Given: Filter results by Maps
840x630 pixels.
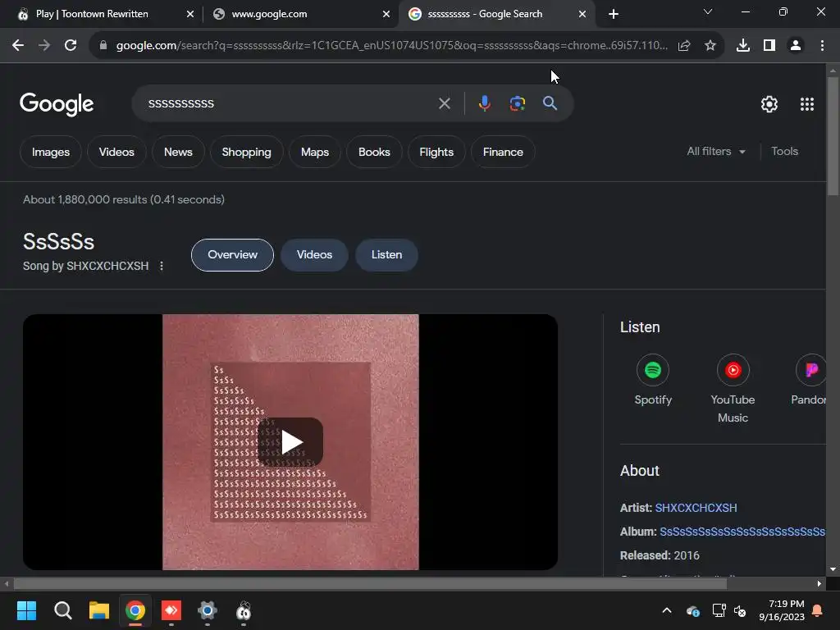Looking at the screenshot, I should coord(314,152).
